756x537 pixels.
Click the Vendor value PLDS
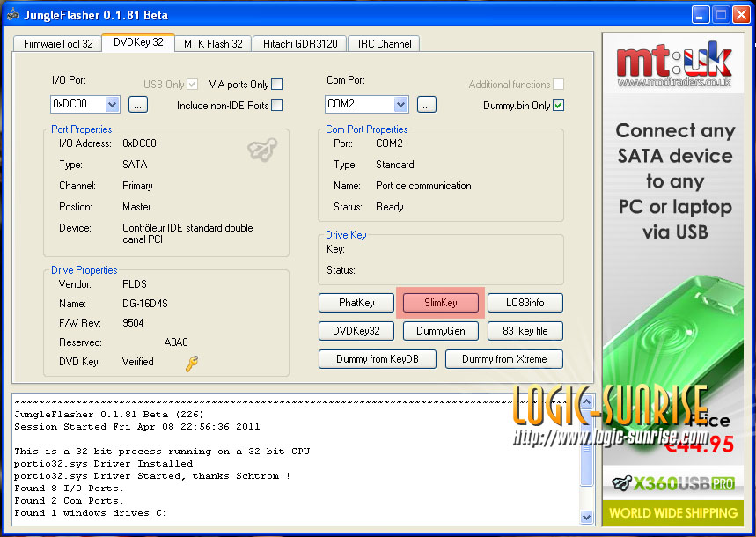(135, 284)
